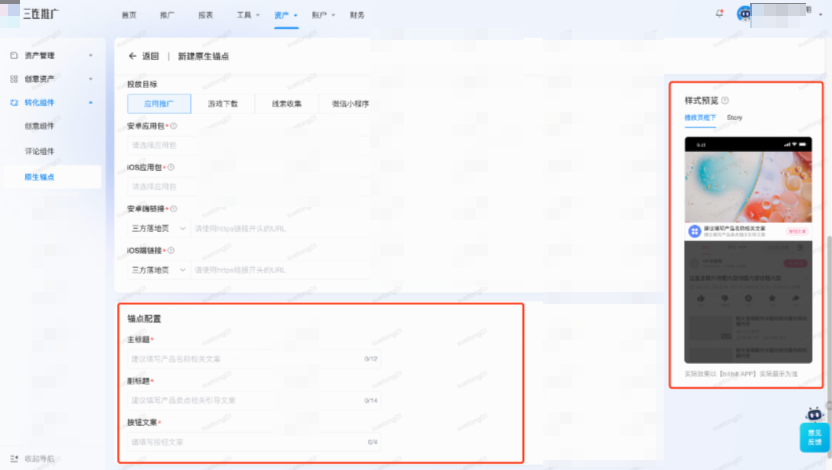832x470 pixels.
Task: Click the 收起导航 link
Action: coord(39,458)
